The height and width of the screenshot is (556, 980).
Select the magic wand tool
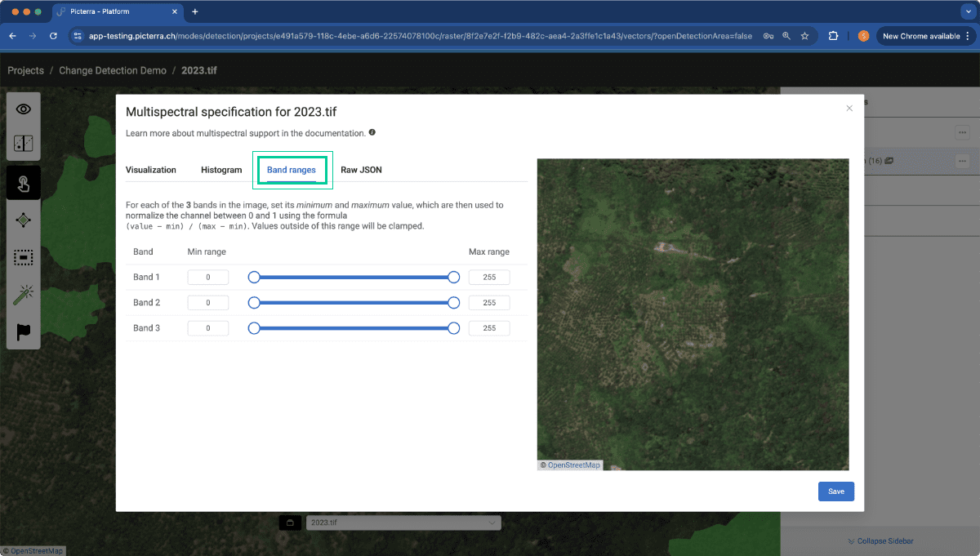tap(24, 295)
